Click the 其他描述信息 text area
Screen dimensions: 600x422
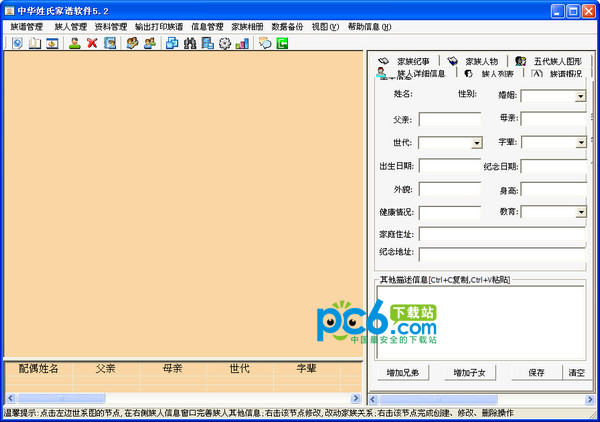click(481, 323)
